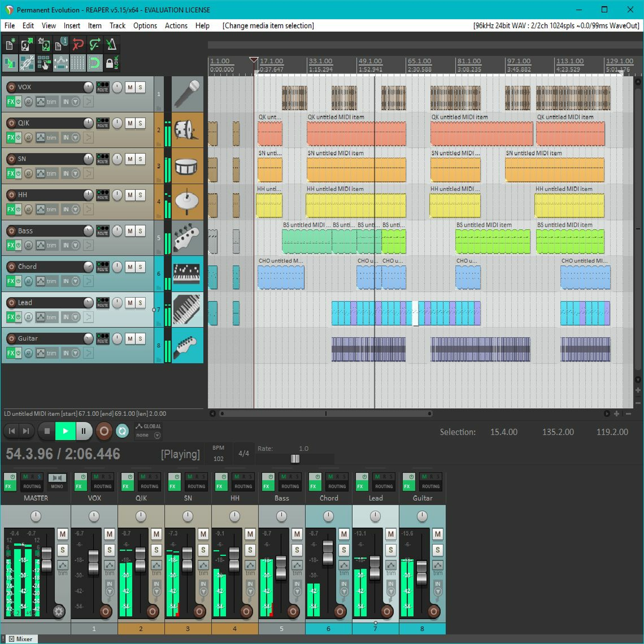Click the SN snare drum track icon
The height and width of the screenshot is (644, 644).
[187, 166]
